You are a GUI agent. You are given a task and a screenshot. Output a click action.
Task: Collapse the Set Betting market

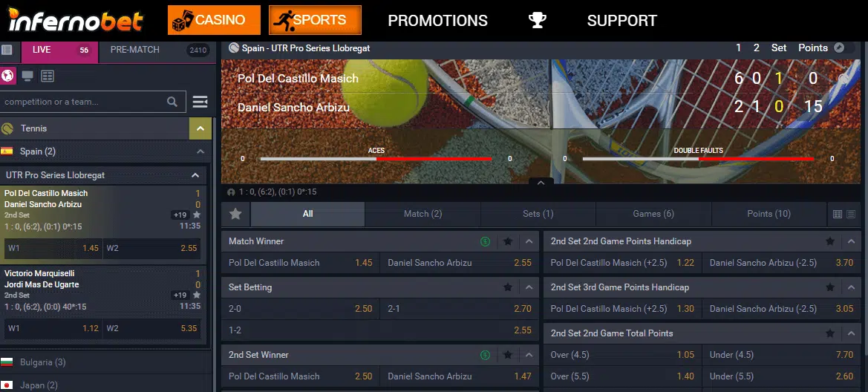click(529, 287)
